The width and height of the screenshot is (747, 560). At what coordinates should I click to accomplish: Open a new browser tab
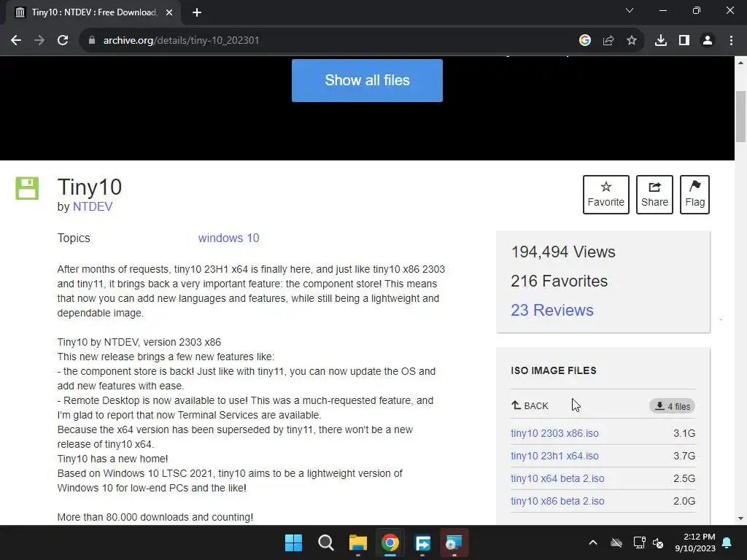pyautogui.click(x=197, y=12)
